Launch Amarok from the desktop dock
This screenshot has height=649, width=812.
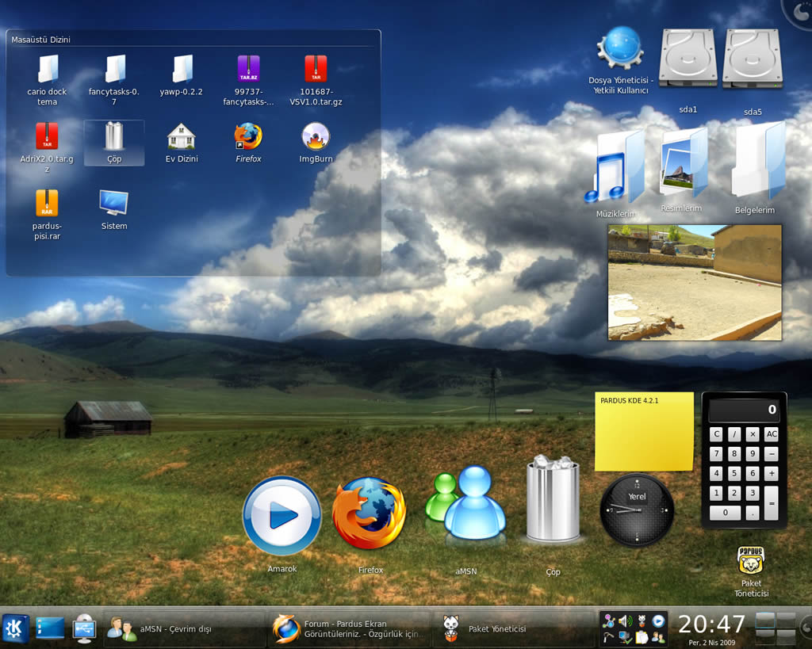[282, 516]
